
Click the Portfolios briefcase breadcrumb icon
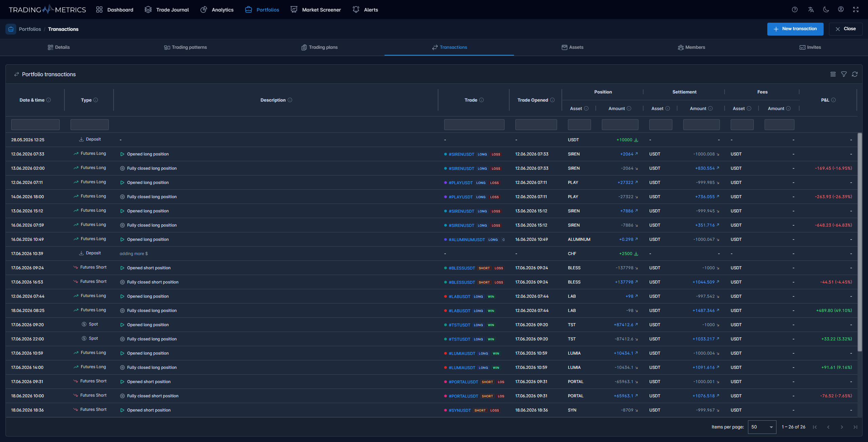pos(11,29)
